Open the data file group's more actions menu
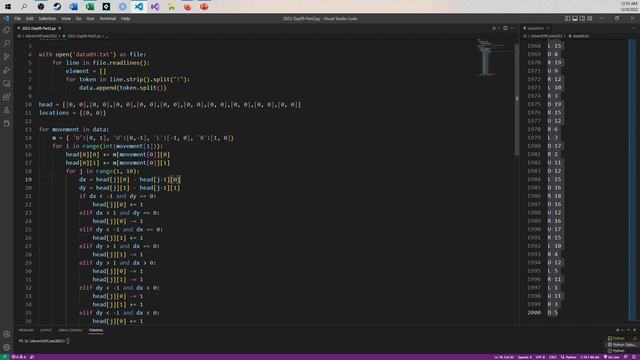This screenshot has height=360, width=640. [x=634, y=28]
